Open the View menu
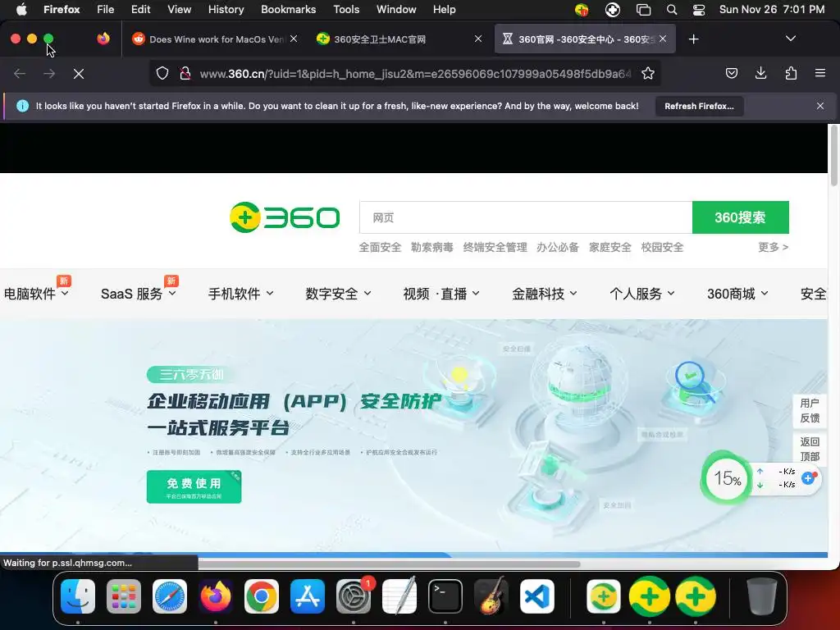 (179, 9)
